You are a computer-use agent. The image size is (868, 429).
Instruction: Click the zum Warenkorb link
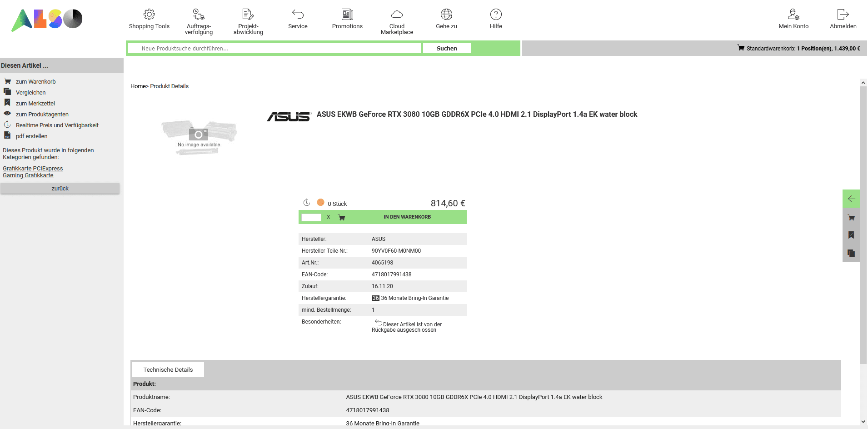click(x=36, y=82)
